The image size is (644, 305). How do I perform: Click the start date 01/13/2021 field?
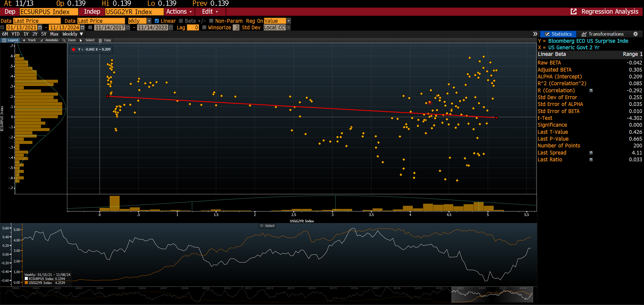coord(22,27)
